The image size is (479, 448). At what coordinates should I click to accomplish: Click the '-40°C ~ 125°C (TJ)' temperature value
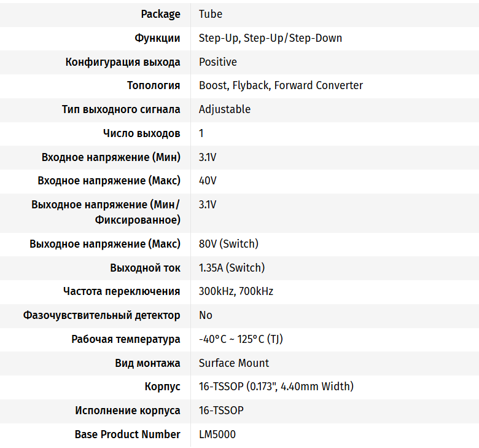pos(241,339)
